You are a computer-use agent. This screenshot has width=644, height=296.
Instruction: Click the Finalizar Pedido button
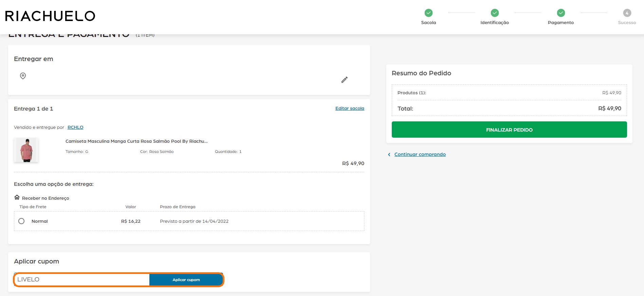click(x=509, y=130)
